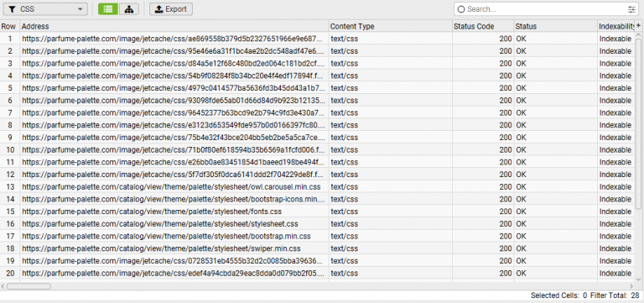Switch to tree view mode
Image resolution: width=644 pixels, height=303 pixels.
point(129,9)
